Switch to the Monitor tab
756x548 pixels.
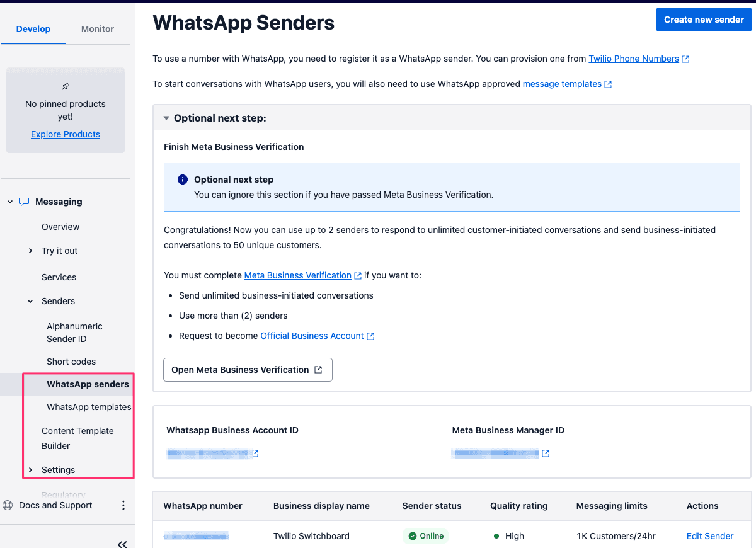[x=98, y=29]
